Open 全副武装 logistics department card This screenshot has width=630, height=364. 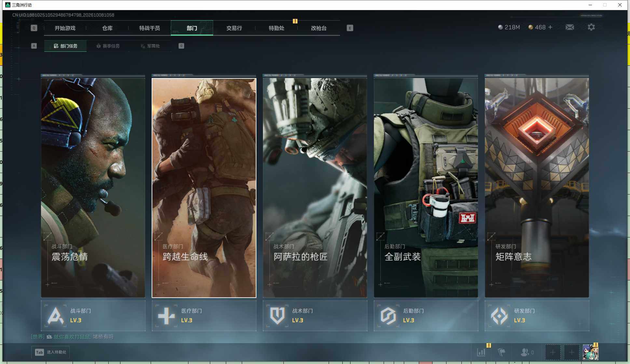[426, 188]
